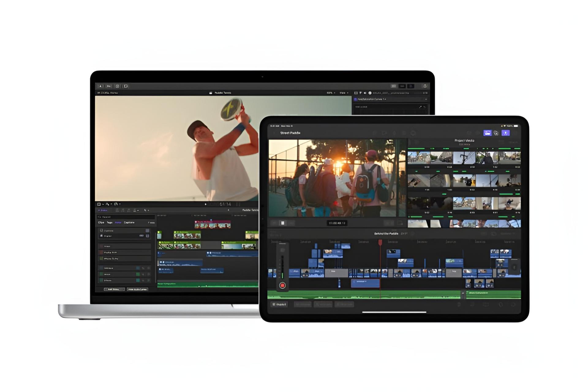The height and width of the screenshot is (392, 588).
Task: Toggle the Browser panel button on Mac toolbar
Action: click(x=394, y=86)
